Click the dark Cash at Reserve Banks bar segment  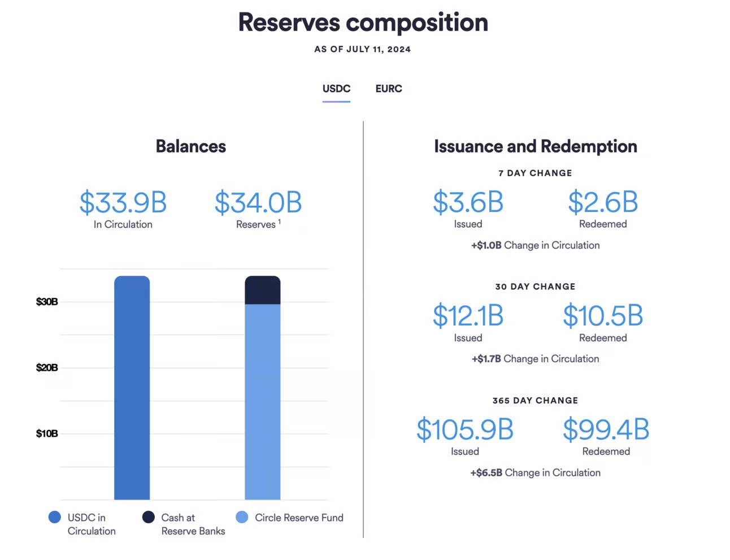click(262, 290)
